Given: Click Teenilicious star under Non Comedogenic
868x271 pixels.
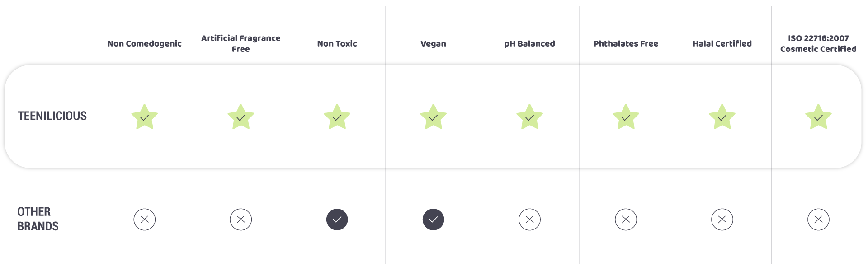Looking at the screenshot, I should (145, 117).
